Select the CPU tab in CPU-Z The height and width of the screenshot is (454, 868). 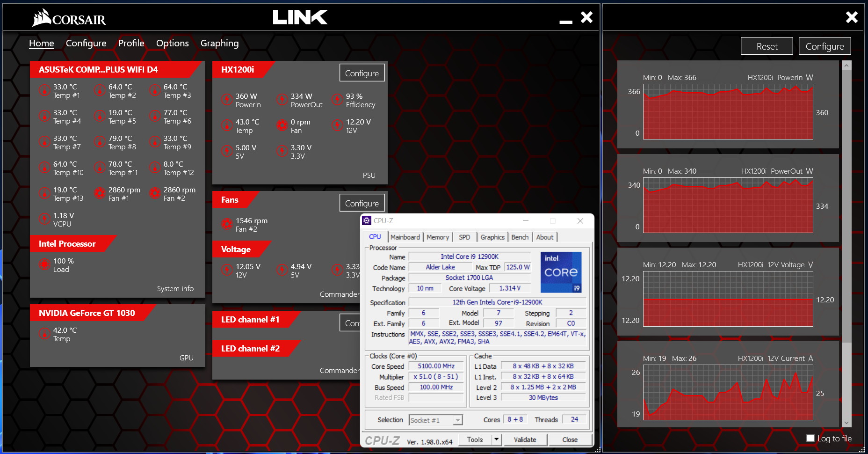(x=375, y=237)
